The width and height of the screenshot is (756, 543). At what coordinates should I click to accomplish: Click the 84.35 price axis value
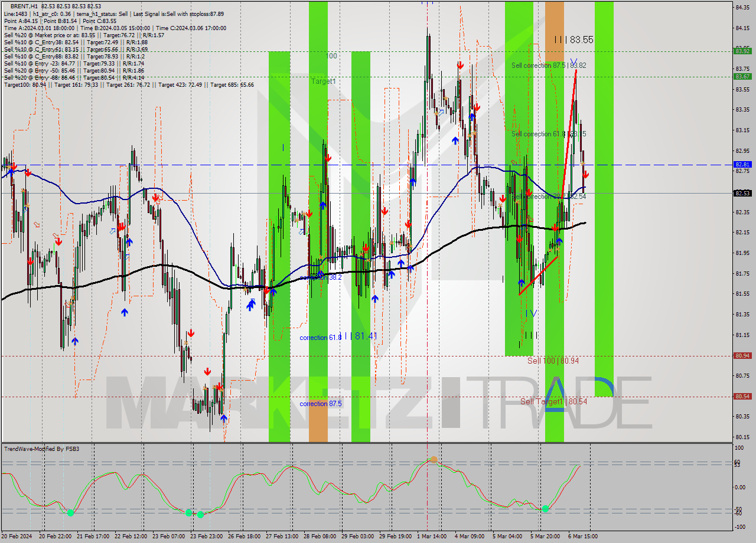pos(742,7)
